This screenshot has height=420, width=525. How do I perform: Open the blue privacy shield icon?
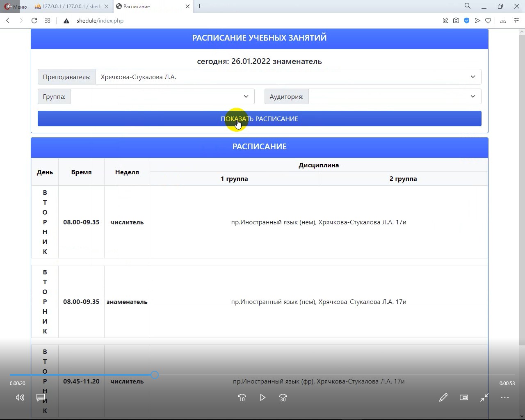pyautogui.click(x=467, y=21)
